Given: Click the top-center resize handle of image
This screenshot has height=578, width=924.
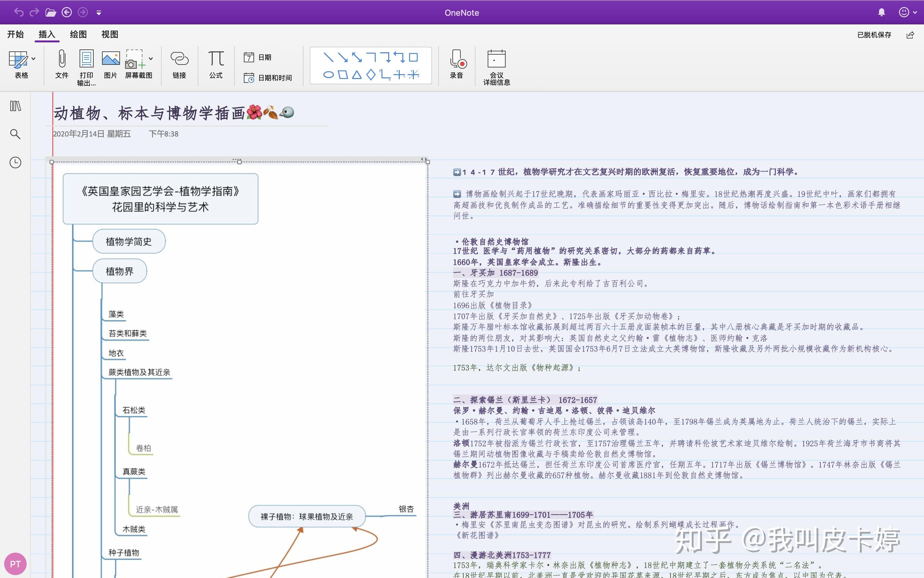Looking at the screenshot, I should (x=239, y=162).
